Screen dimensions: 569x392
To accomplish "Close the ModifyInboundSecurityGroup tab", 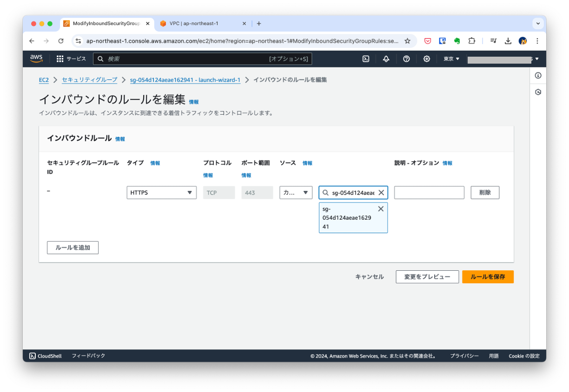I will coord(147,24).
